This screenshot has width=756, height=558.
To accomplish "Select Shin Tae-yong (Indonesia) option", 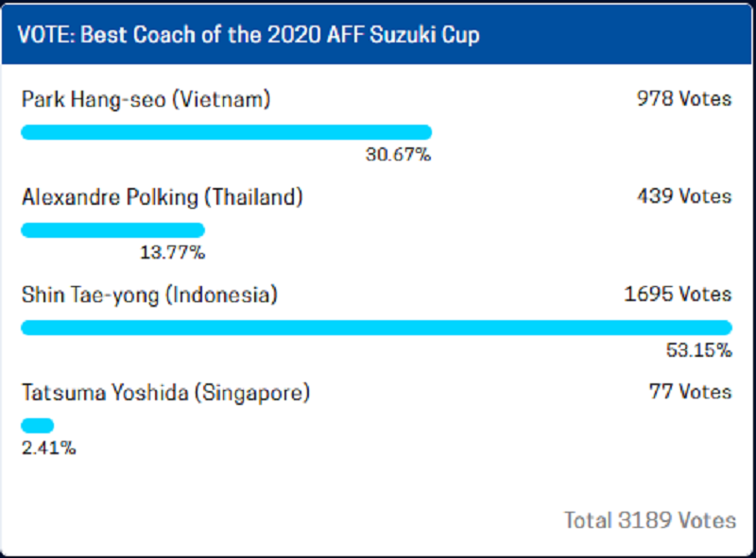I will click(x=149, y=295).
